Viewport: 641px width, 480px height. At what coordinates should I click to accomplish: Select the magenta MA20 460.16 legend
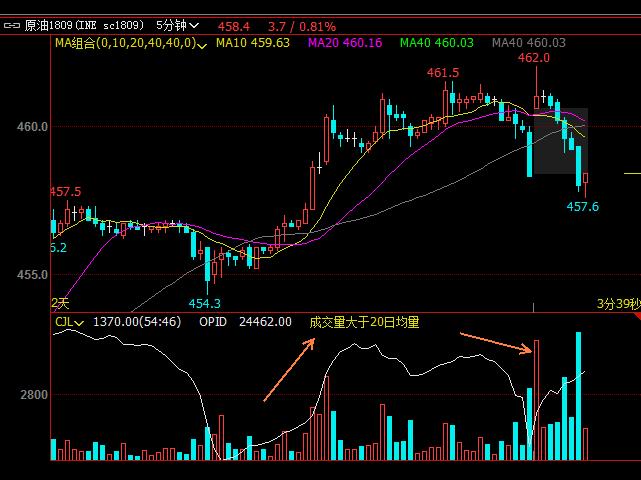(343, 43)
